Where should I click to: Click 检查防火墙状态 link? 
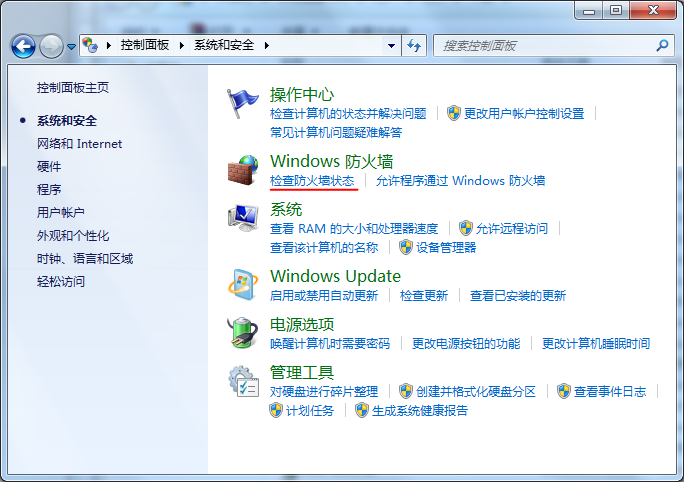(312, 181)
